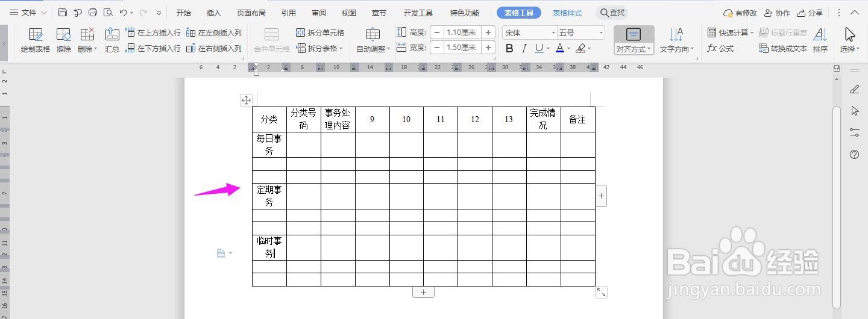Click the 分享 share button
Image resolution: width=868 pixels, height=319 pixels.
(810, 13)
